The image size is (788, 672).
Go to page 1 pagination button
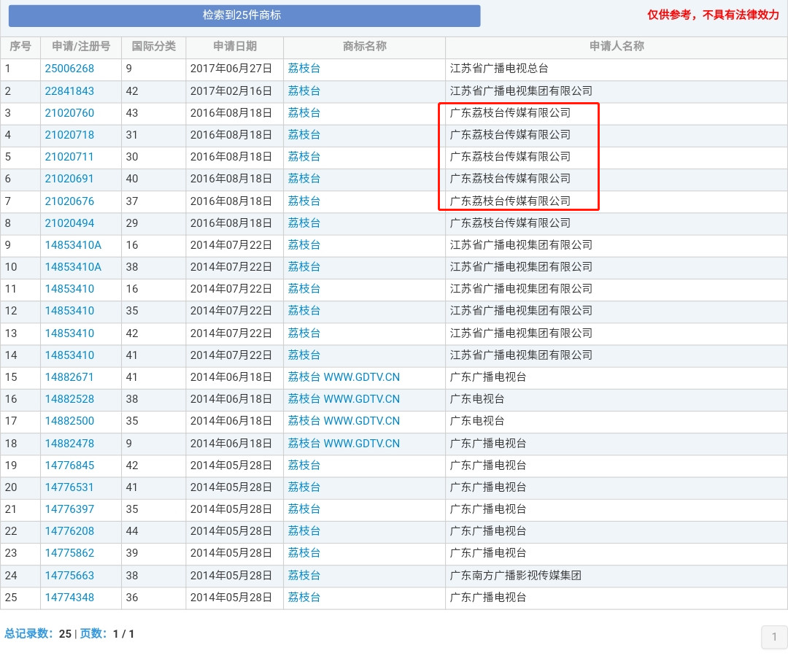click(774, 637)
